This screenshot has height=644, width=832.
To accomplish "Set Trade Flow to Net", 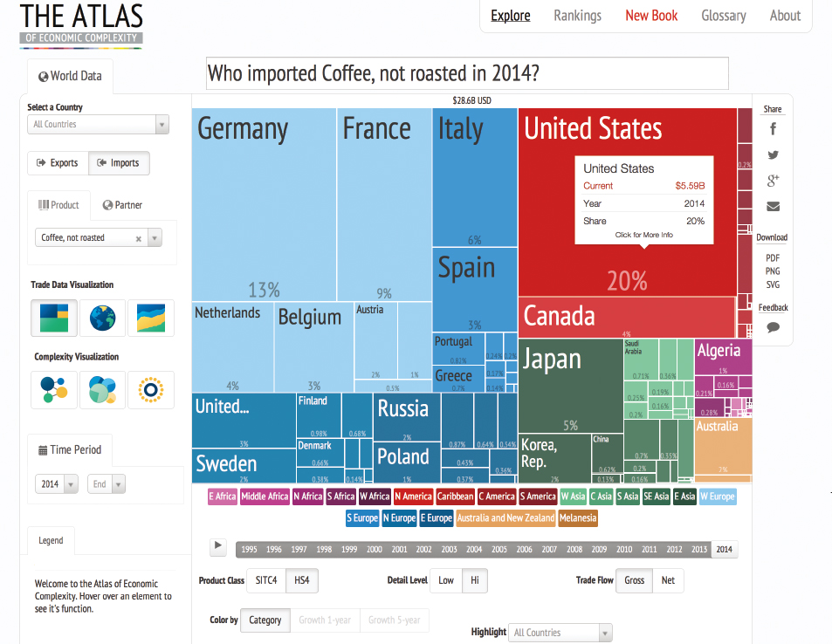I will coord(668,580).
